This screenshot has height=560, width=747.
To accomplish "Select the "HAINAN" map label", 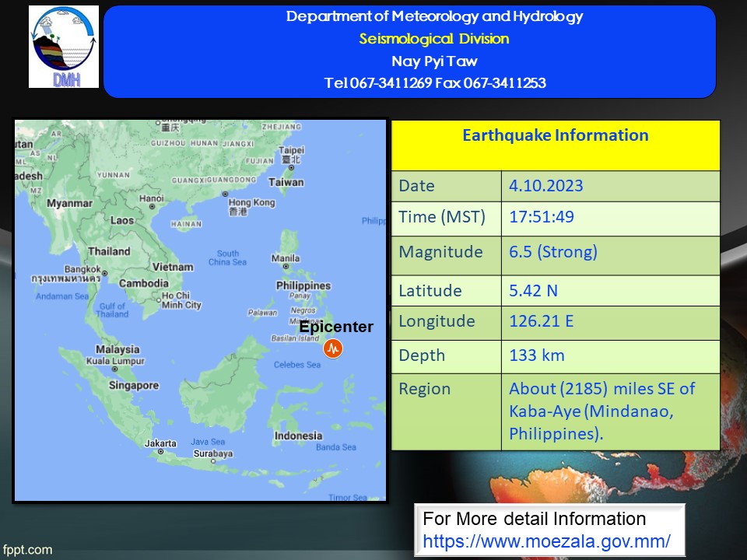I will [x=186, y=224].
